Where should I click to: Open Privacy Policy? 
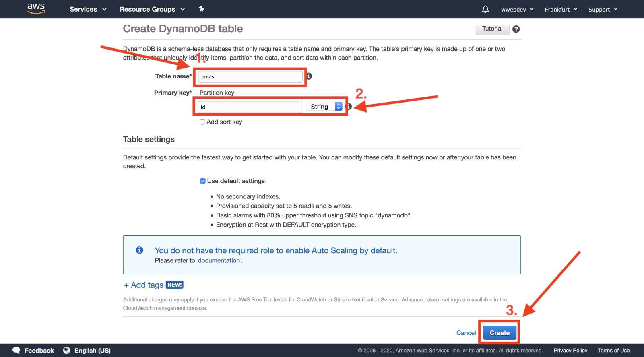pyautogui.click(x=570, y=350)
